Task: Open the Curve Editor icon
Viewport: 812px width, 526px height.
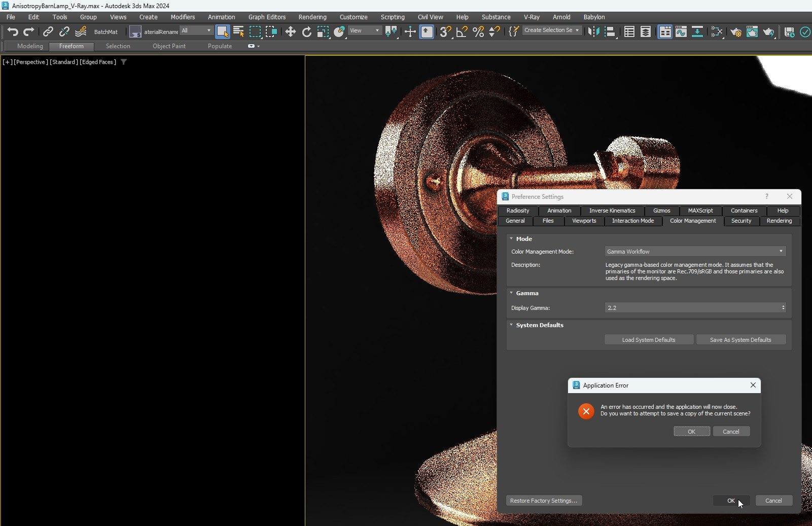Action: coord(681,31)
